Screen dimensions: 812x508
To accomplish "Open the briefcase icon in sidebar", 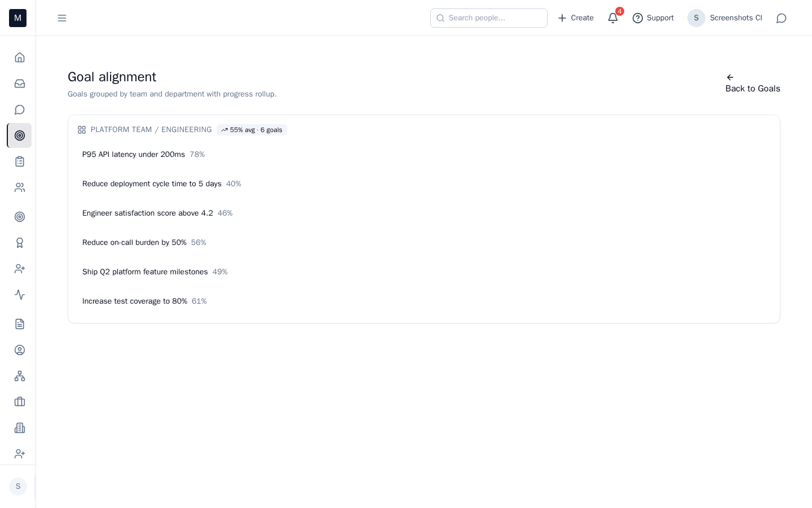I will [20, 402].
